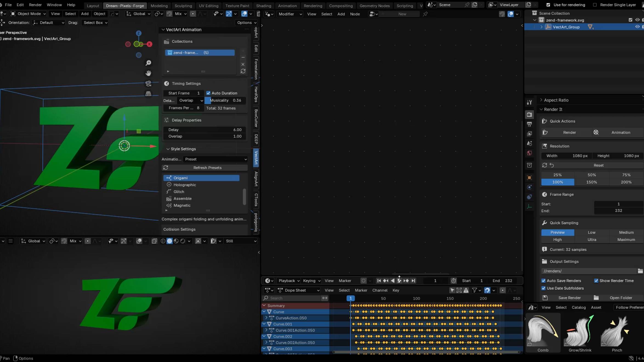
Task: Open the Render menu in top bar
Action: [35, 5]
